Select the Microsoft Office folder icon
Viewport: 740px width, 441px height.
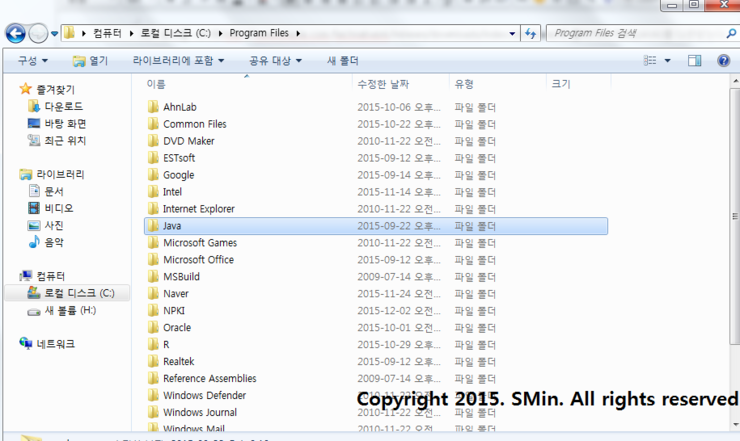point(153,260)
